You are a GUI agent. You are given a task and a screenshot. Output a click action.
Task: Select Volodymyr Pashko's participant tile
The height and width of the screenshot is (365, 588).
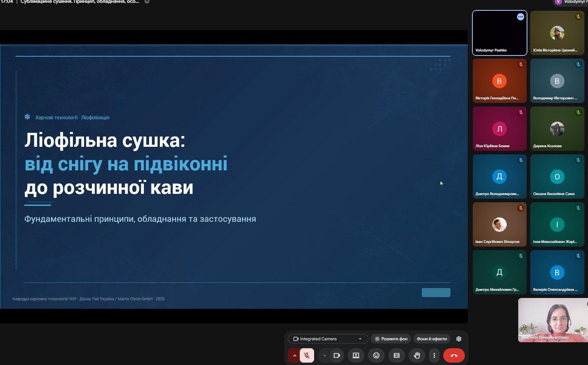(500, 33)
